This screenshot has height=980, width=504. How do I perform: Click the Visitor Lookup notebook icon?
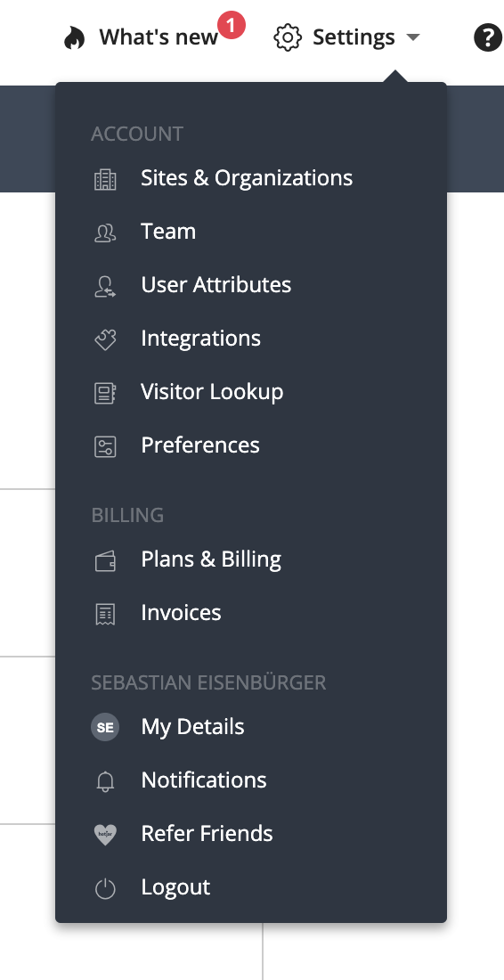point(105,393)
